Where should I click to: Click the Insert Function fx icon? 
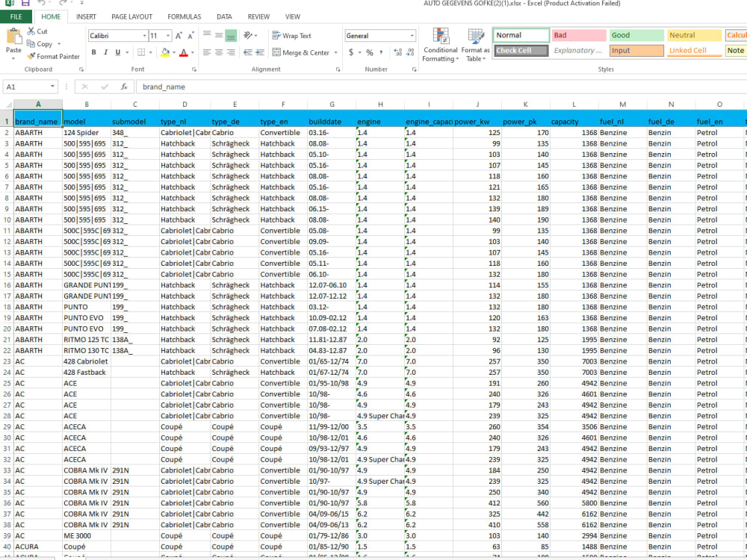click(x=124, y=87)
